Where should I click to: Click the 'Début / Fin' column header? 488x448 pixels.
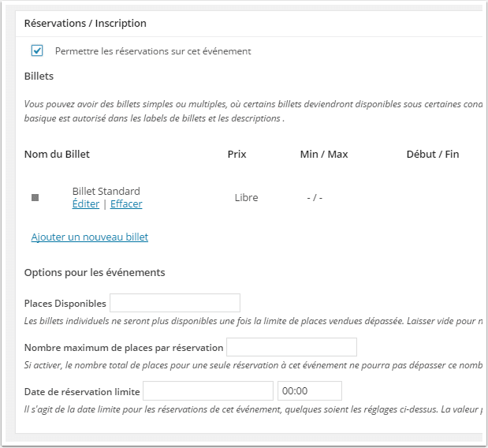[433, 154]
